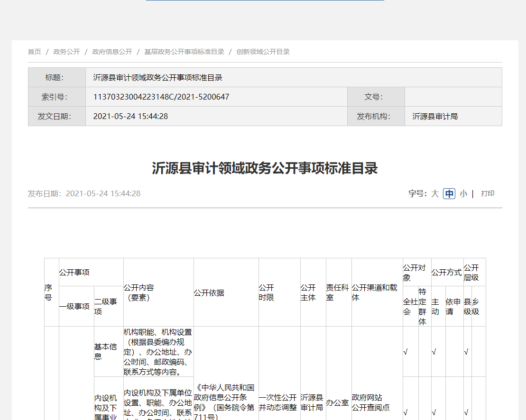Click the 打印 print button
The height and width of the screenshot is (420, 526).
[x=488, y=193]
